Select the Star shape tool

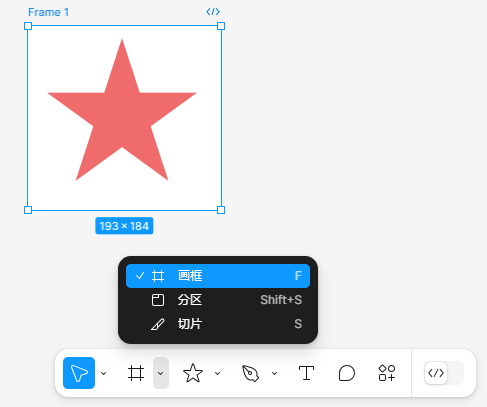click(193, 373)
